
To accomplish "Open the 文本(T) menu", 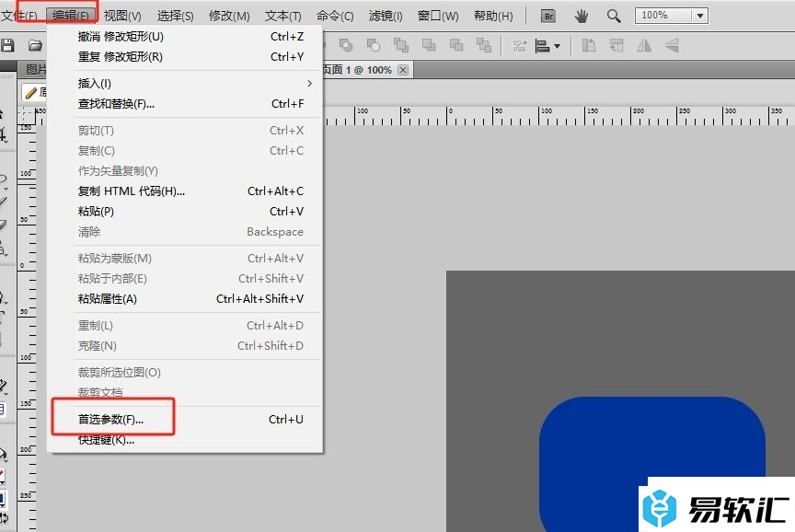I will pos(282,17).
